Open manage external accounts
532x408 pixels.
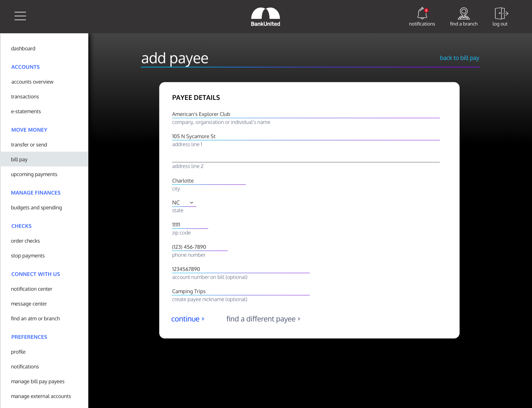(x=41, y=396)
